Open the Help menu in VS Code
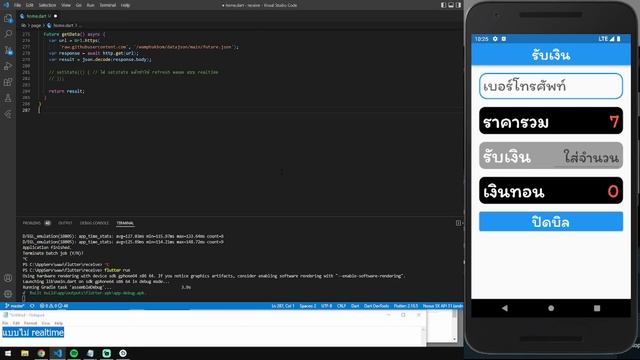Viewport: 640px width, 360px height. (x=125, y=5)
